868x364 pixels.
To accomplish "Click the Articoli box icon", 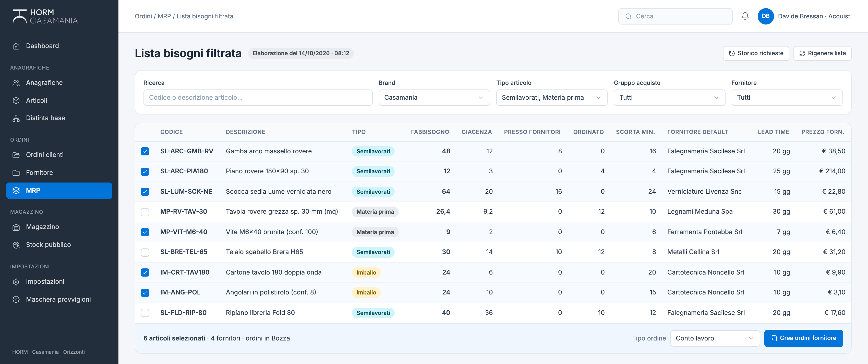I will pos(16,100).
